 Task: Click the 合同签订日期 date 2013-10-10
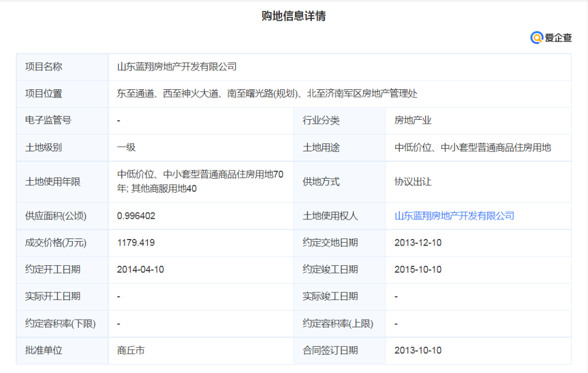tap(418, 350)
